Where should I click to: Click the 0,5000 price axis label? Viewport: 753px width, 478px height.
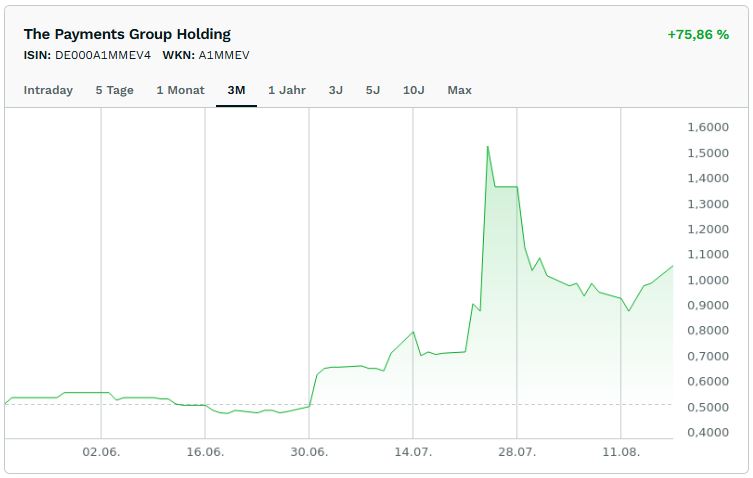(708, 407)
